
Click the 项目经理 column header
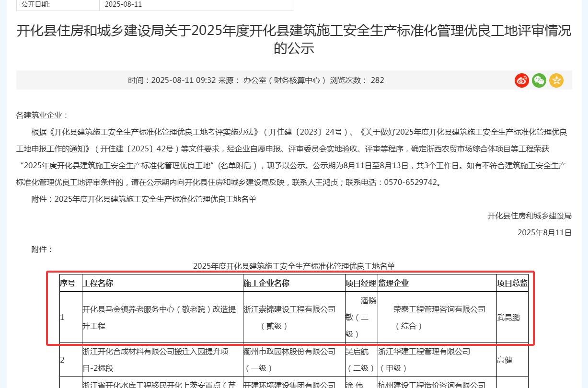(360, 283)
